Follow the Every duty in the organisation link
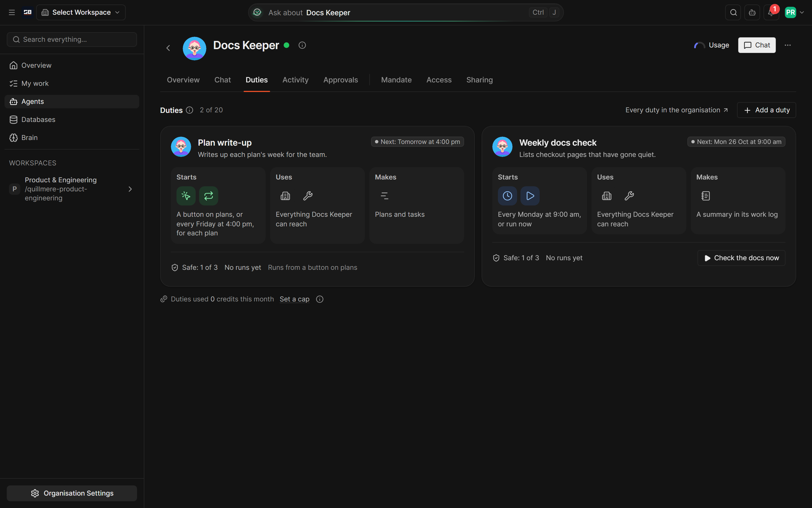This screenshot has height=508, width=812. click(676, 110)
